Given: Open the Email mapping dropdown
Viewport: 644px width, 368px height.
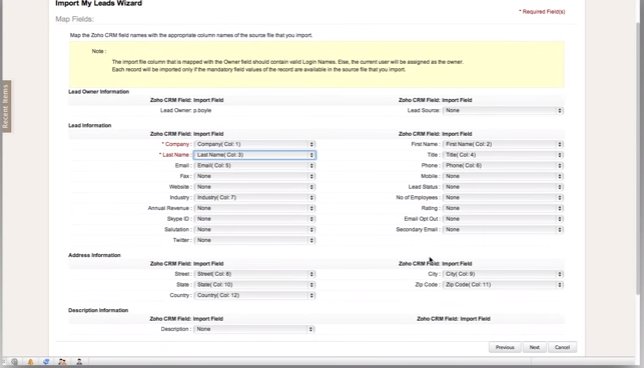Looking at the screenshot, I should click(x=255, y=166).
